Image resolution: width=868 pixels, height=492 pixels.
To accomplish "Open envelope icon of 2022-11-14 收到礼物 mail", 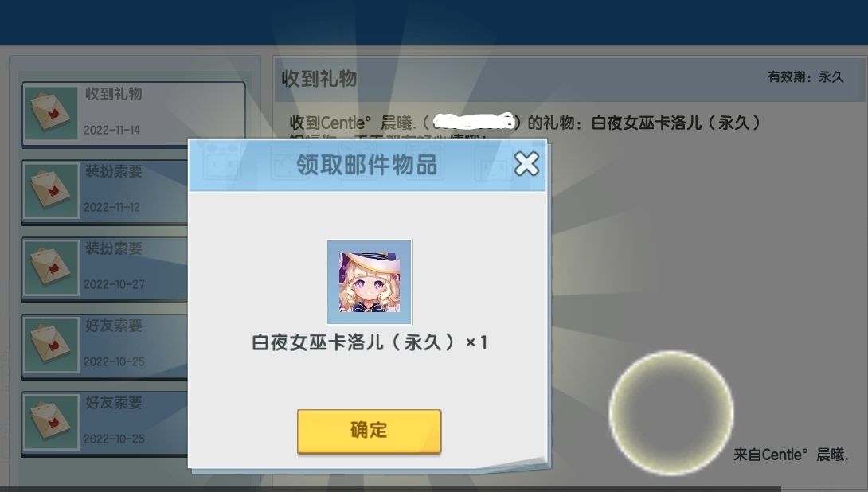I will (x=51, y=114).
